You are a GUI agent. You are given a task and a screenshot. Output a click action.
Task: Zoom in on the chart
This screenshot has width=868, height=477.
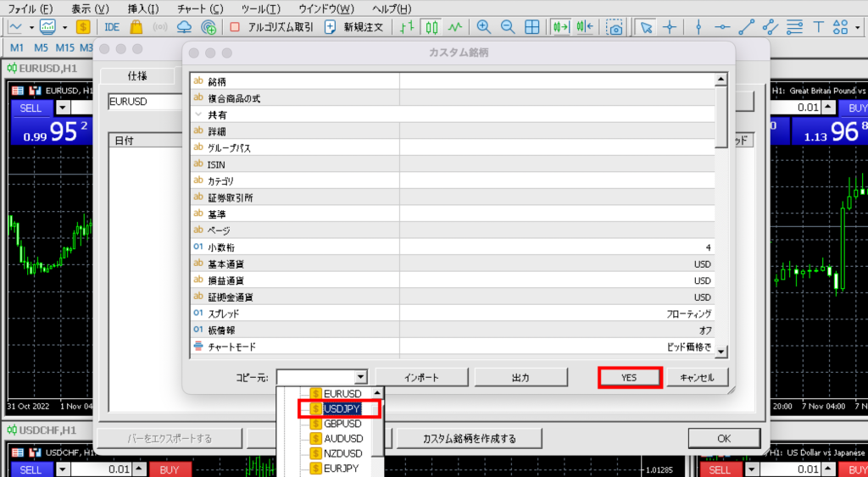(x=484, y=26)
